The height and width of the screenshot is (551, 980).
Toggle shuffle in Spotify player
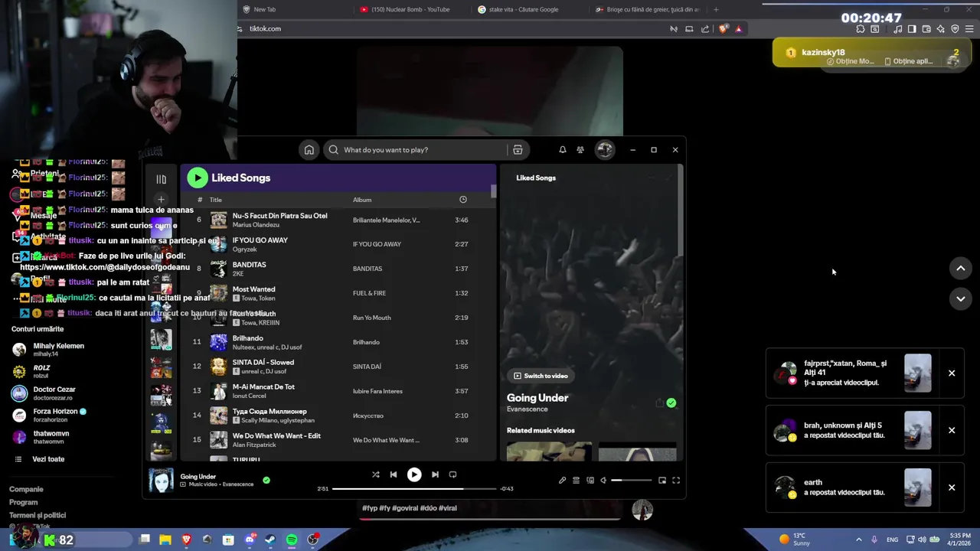(376, 474)
